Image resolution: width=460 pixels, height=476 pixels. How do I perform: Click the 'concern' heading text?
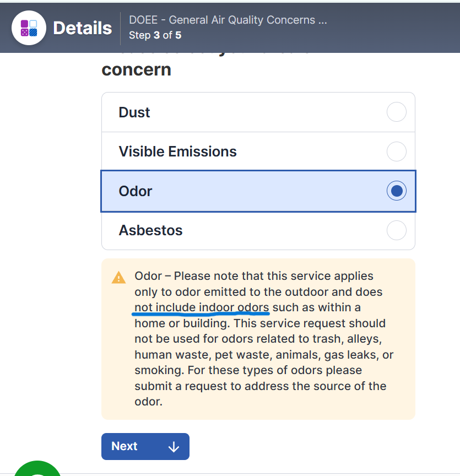(136, 70)
